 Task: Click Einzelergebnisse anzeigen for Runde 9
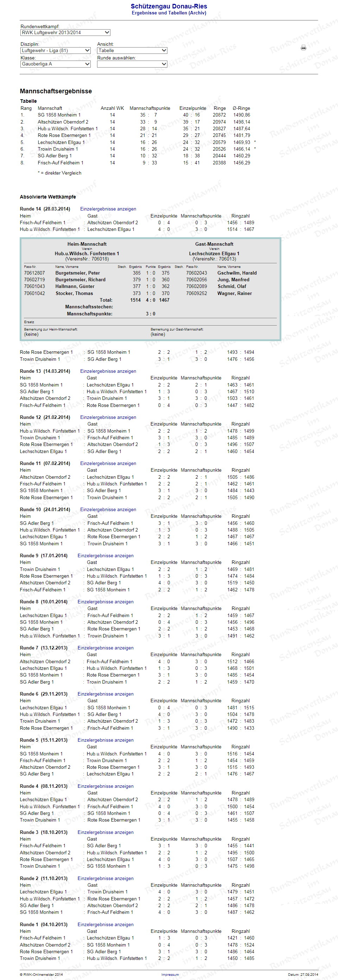pos(105,555)
